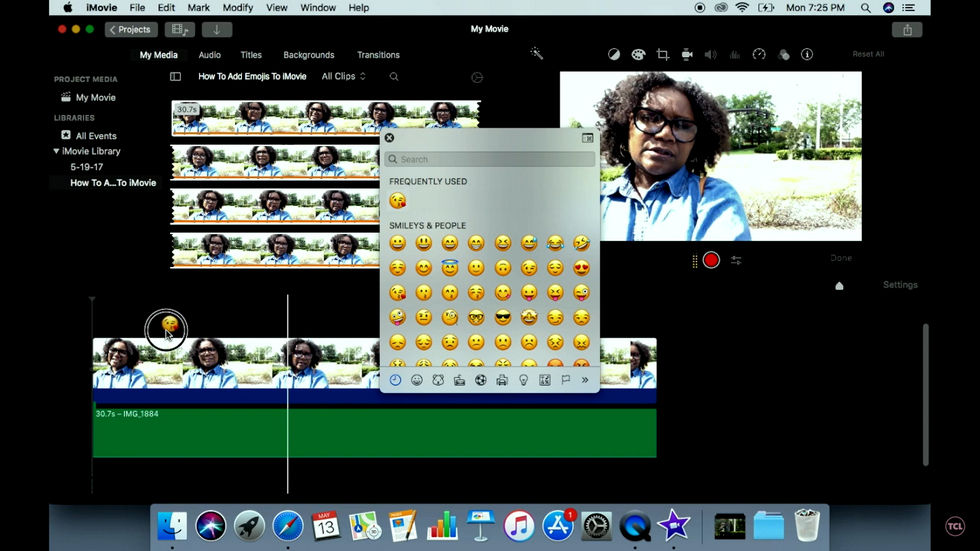
Task: Open the clip information icon
Action: 807,54
